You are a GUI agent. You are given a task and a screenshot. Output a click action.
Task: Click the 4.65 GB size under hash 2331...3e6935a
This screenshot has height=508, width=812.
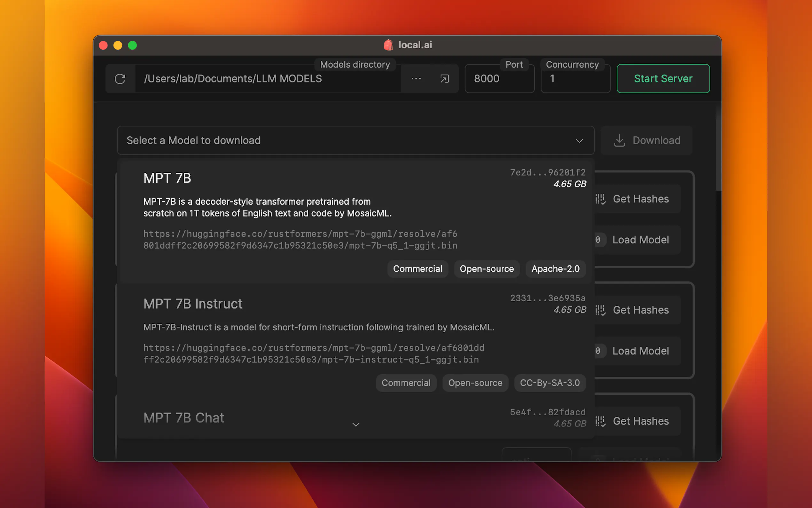pos(570,310)
